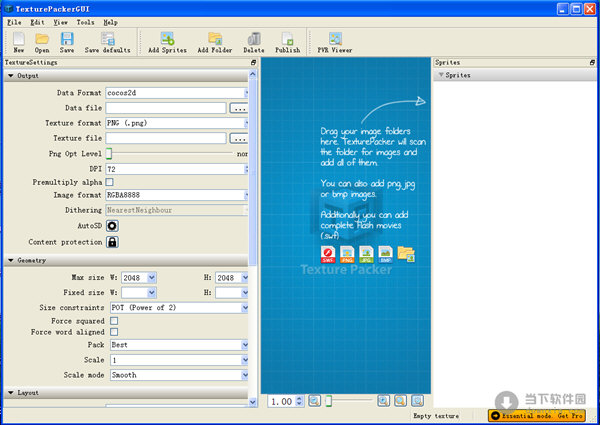Collapse the Geometry section
The height and width of the screenshot is (425, 600).
[11, 260]
